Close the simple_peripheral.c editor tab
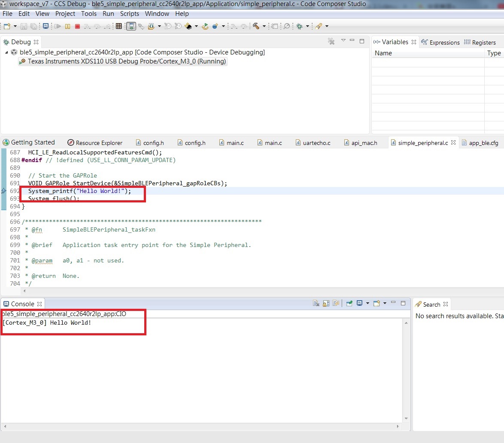The width and height of the screenshot is (504, 443). tap(453, 142)
